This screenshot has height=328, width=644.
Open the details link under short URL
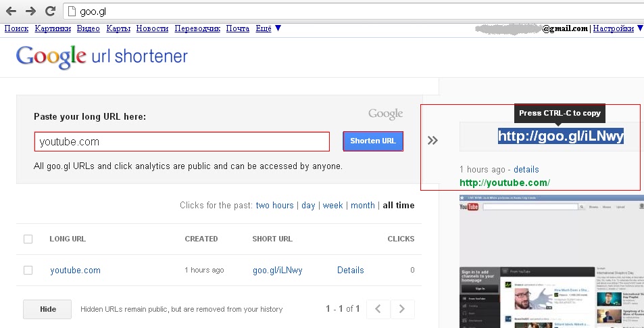(526, 169)
